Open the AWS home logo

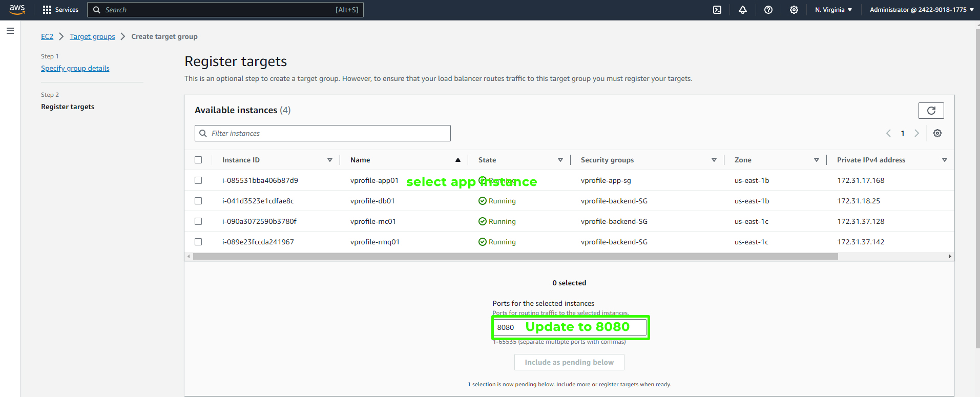pyautogui.click(x=17, y=10)
